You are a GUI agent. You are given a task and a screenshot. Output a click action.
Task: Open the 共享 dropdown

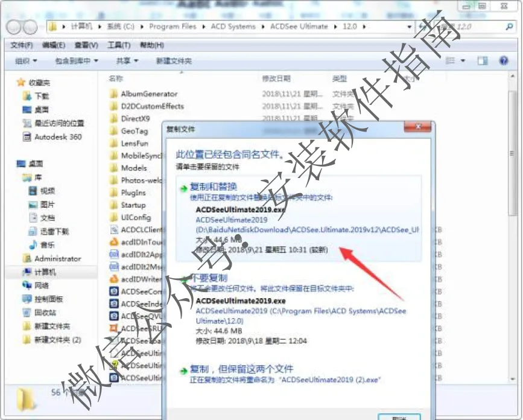click(x=127, y=61)
